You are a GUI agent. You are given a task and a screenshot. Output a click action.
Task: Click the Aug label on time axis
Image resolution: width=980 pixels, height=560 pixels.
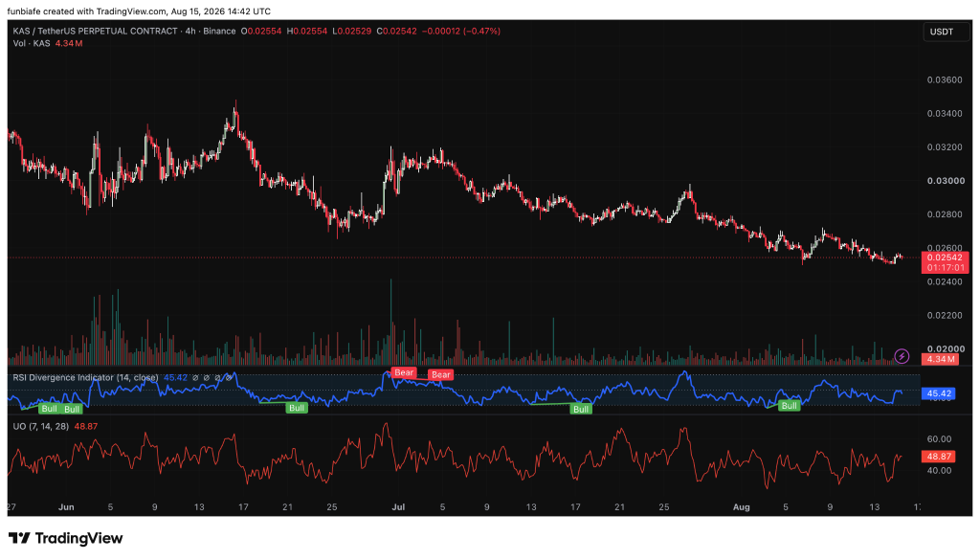point(742,507)
